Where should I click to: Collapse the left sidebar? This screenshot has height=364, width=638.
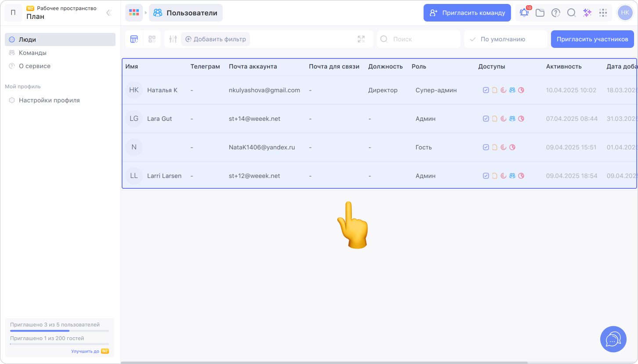(109, 13)
